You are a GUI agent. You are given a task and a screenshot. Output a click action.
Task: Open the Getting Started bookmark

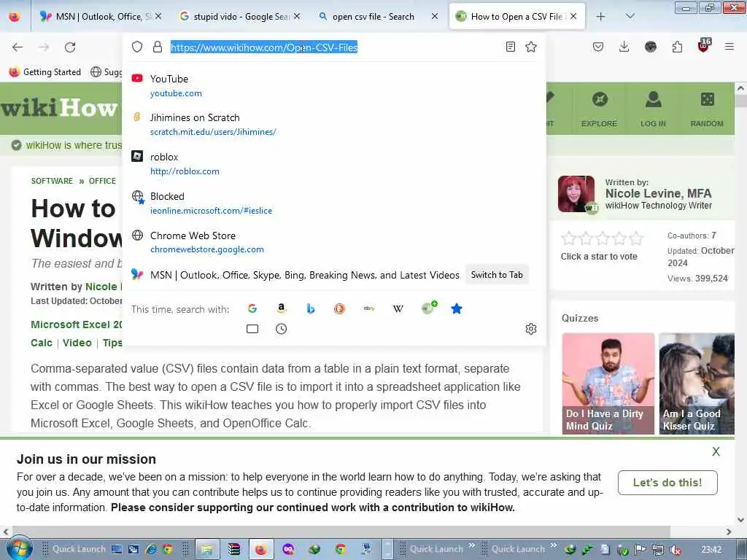45,72
